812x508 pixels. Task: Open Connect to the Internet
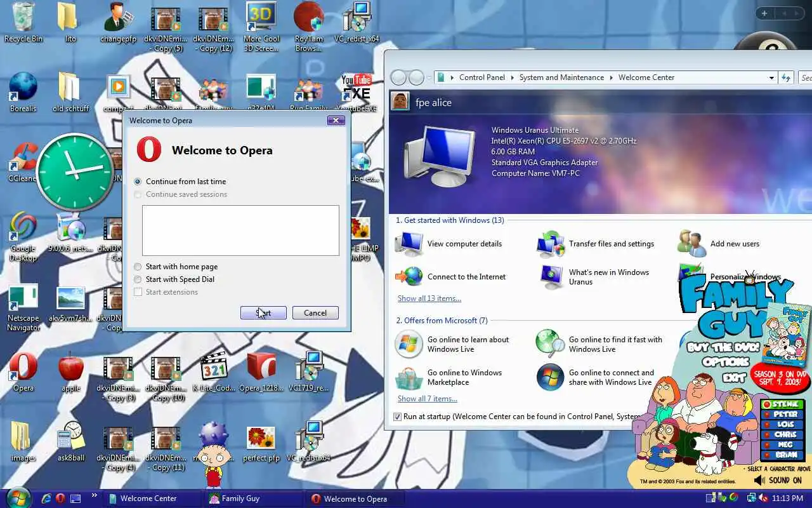click(x=450, y=277)
